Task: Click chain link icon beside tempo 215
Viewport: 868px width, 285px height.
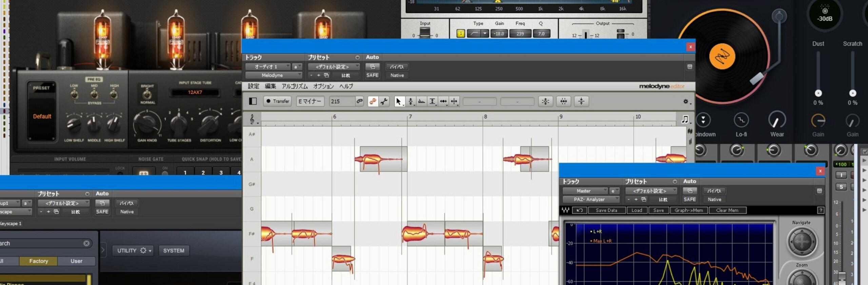Action: pyautogui.click(x=359, y=101)
